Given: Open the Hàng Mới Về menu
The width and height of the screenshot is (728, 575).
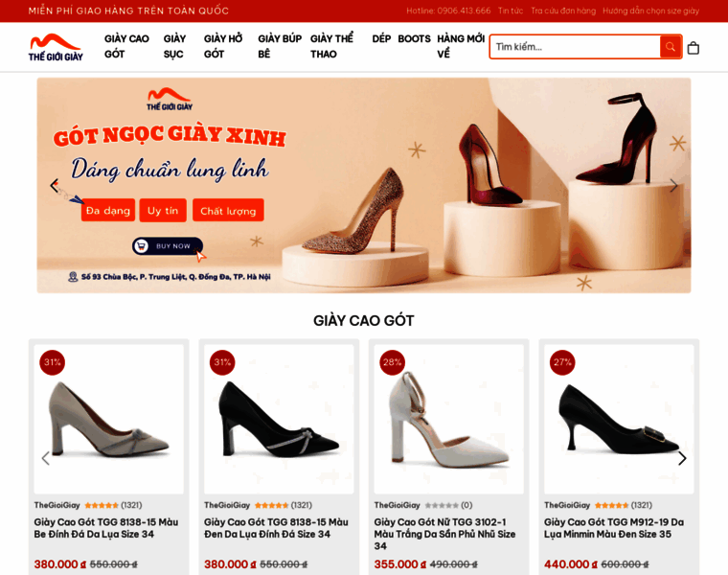Looking at the screenshot, I should [461, 46].
